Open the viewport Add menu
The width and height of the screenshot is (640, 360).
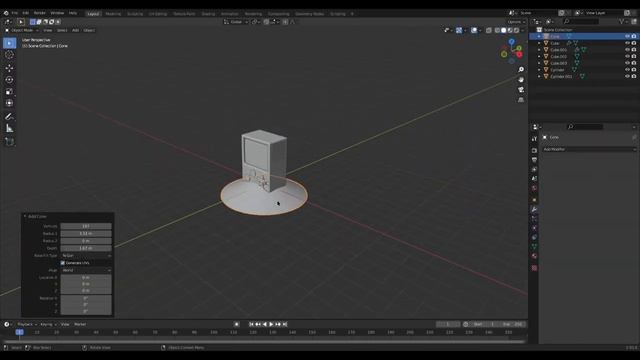pyautogui.click(x=76, y=30)
